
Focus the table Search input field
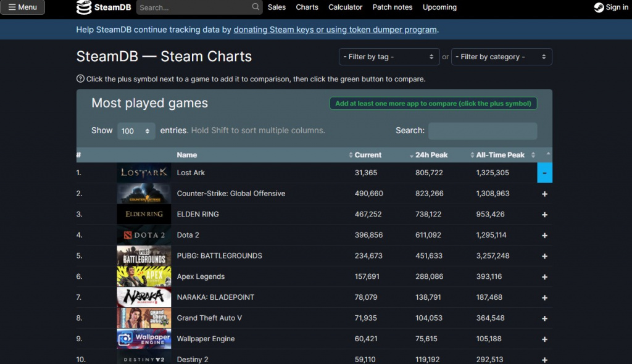pos(483,131)
